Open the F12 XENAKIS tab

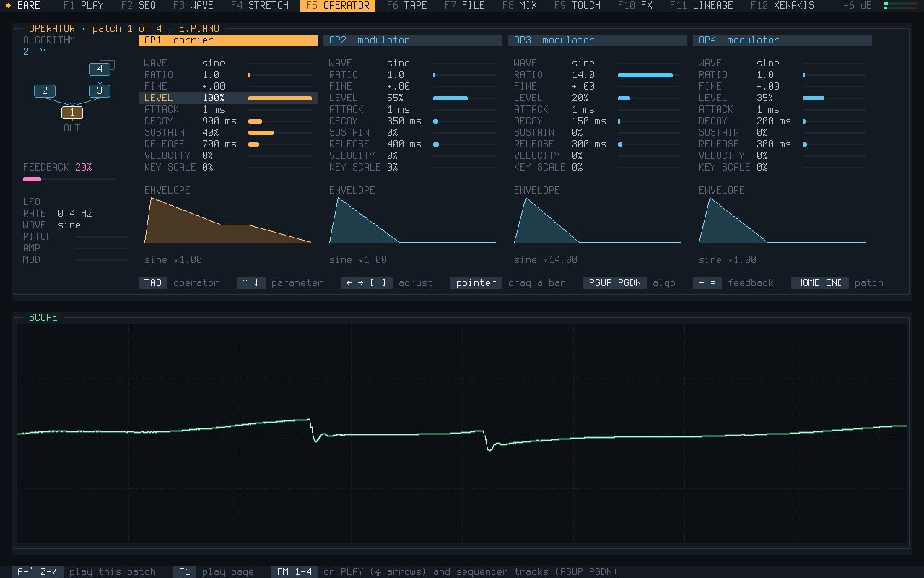(x=783, y=5)
